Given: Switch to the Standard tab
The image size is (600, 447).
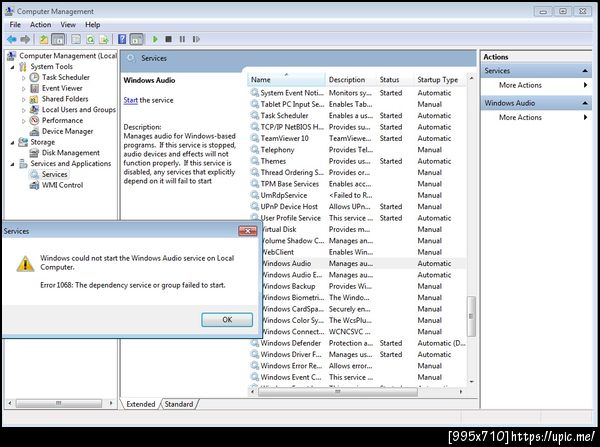Looking at the screenshot, I should click(x=179, y=404).
